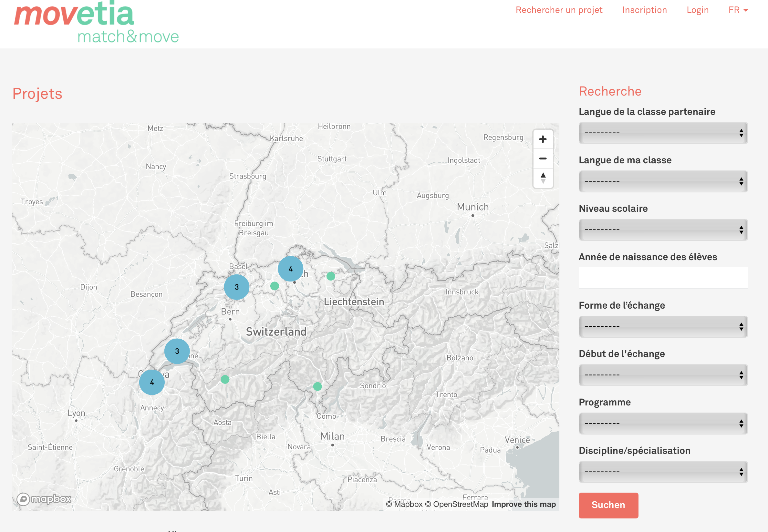768x532 pixels.
Task: Open the FR language menu
Action: point(738,10)
